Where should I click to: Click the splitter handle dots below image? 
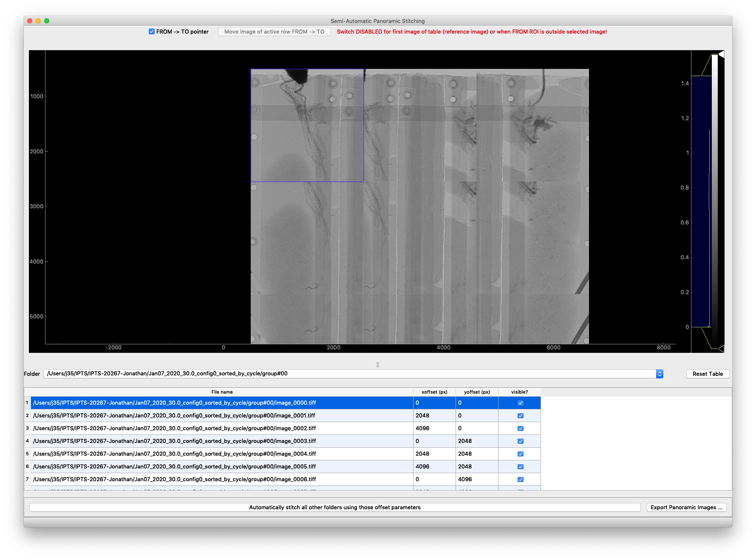(x=378, y=365)
